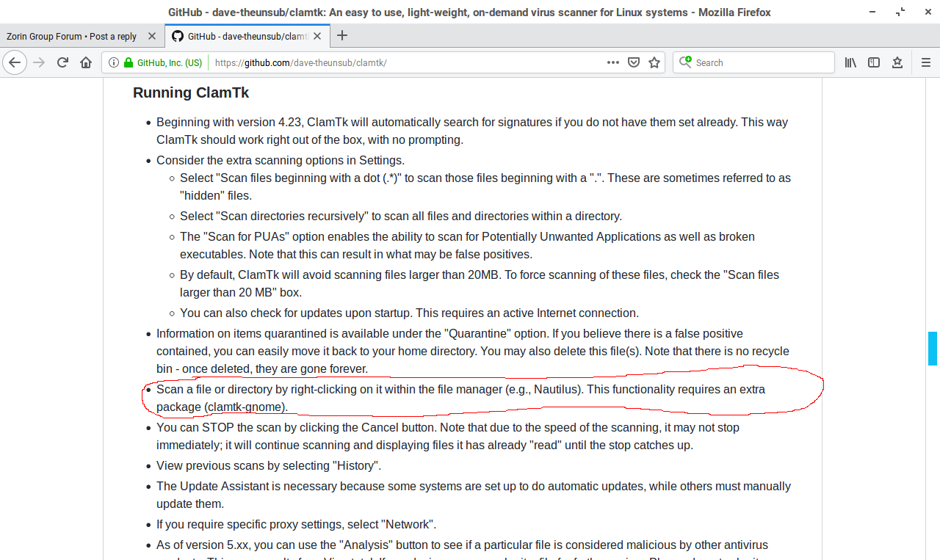Open the Library history and bookmarks menu
This screenshot has width=940, height=560.
tap(850, 62)
